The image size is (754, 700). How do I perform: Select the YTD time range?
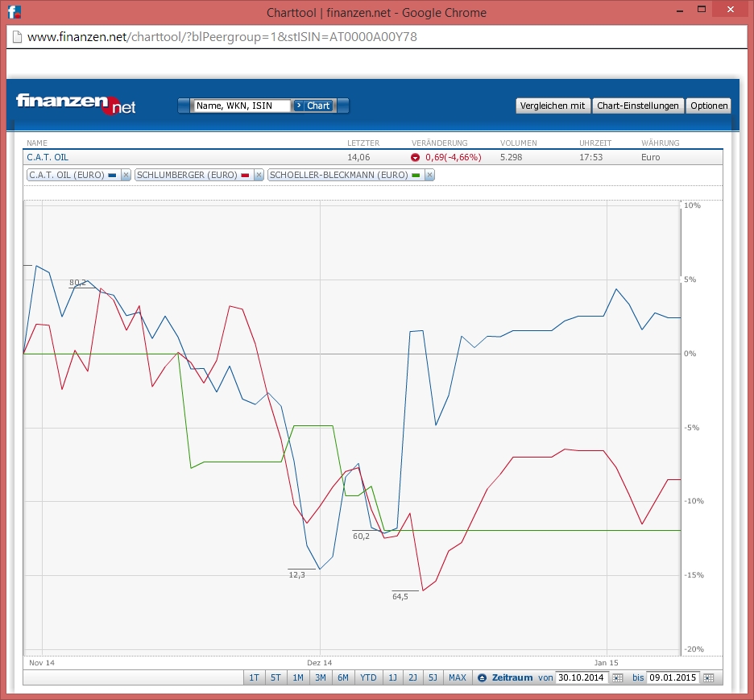click(368, 677)
